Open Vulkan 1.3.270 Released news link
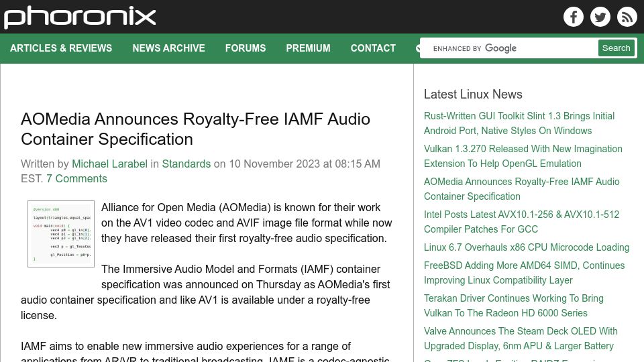Image resolution: width=644 pixels, height=362 pixels. 523,156
